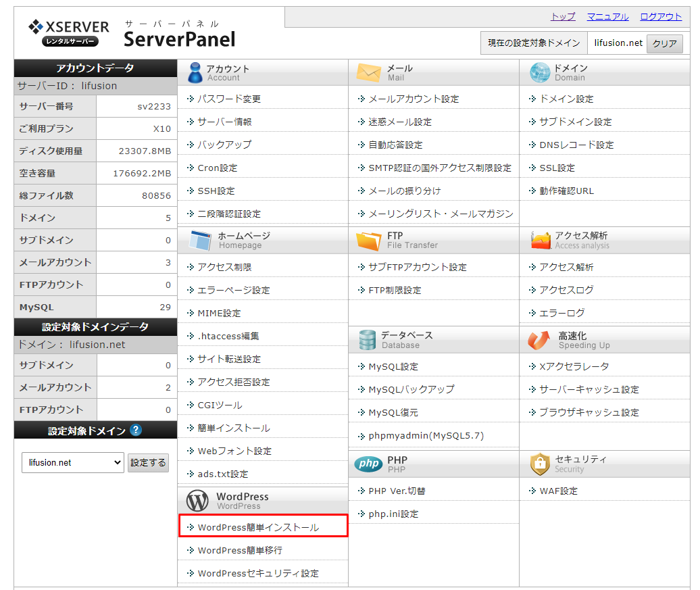Open メールアカウント設定
Viewport: 700px width, 590px height.
414,99
